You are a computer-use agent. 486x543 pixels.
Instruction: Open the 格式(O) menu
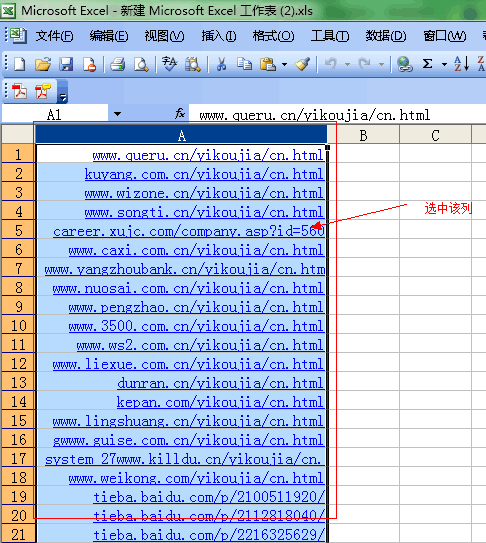(273, 36)
